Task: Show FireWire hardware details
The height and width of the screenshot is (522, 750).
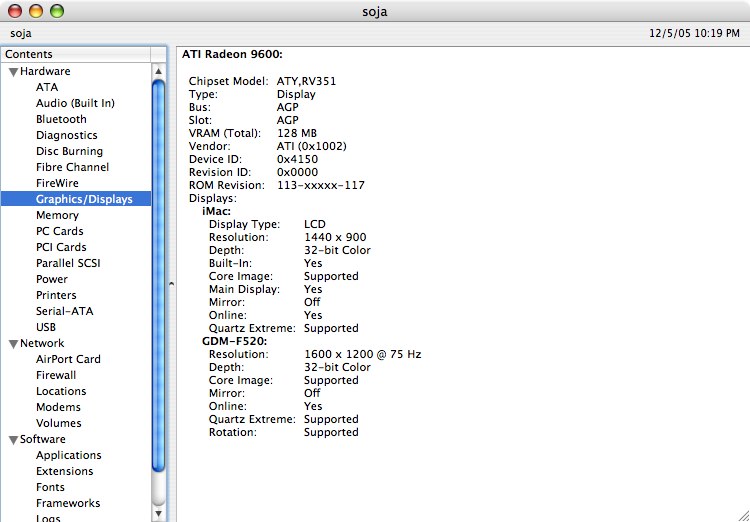Action: pyautogui.click(x=57, y=183)
